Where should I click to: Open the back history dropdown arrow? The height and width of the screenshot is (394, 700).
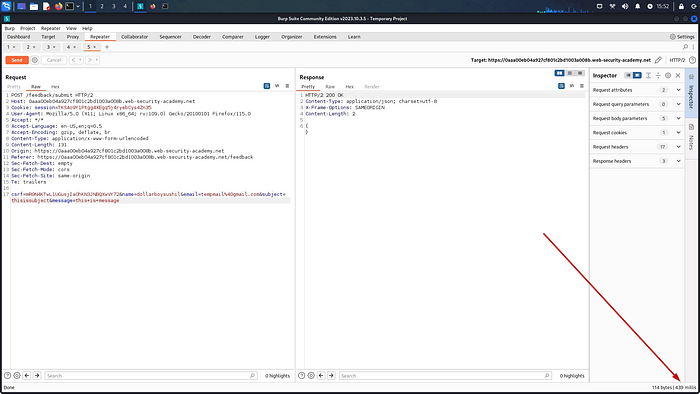click(80, 60)
